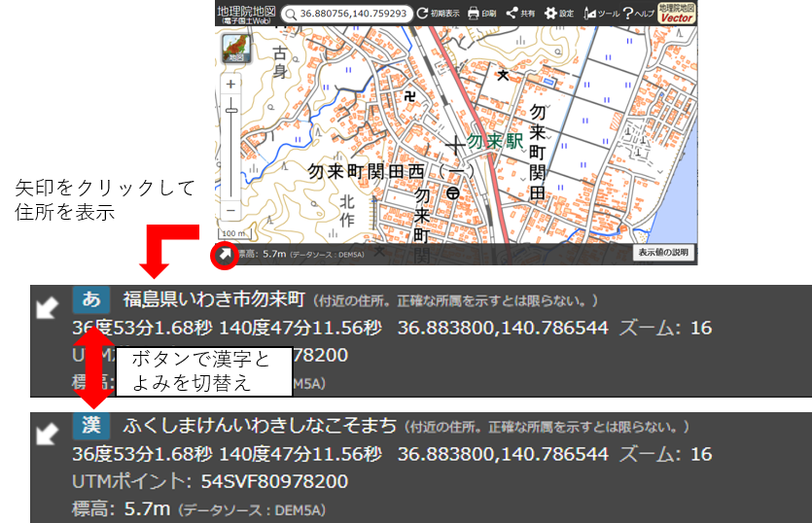Open the 印刷 print function

481,14
